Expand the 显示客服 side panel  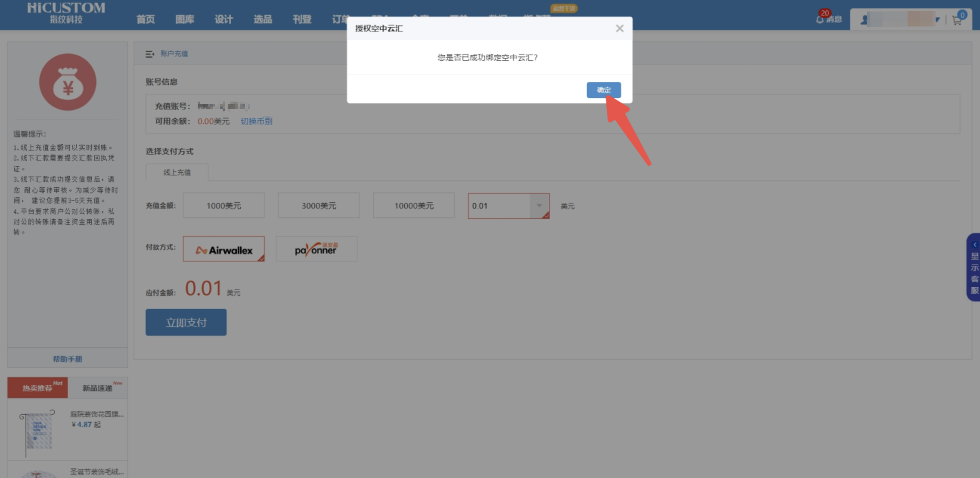(974, 267)
